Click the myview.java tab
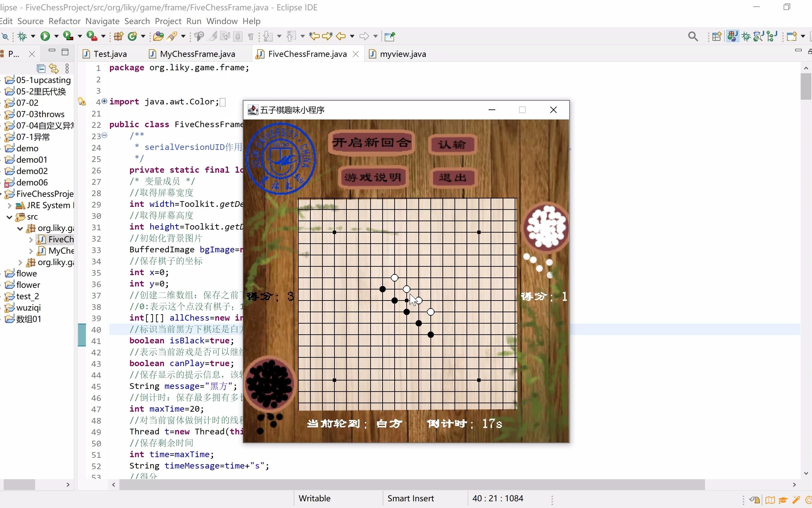Image resolution: width=812 pixels, height=508 pixels. tap(403, 54)
